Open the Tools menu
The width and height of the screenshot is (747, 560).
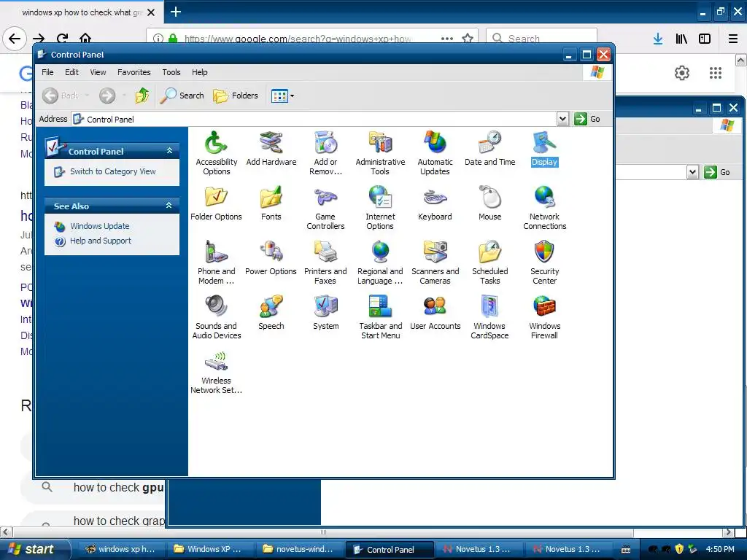(x=171, y=72)
